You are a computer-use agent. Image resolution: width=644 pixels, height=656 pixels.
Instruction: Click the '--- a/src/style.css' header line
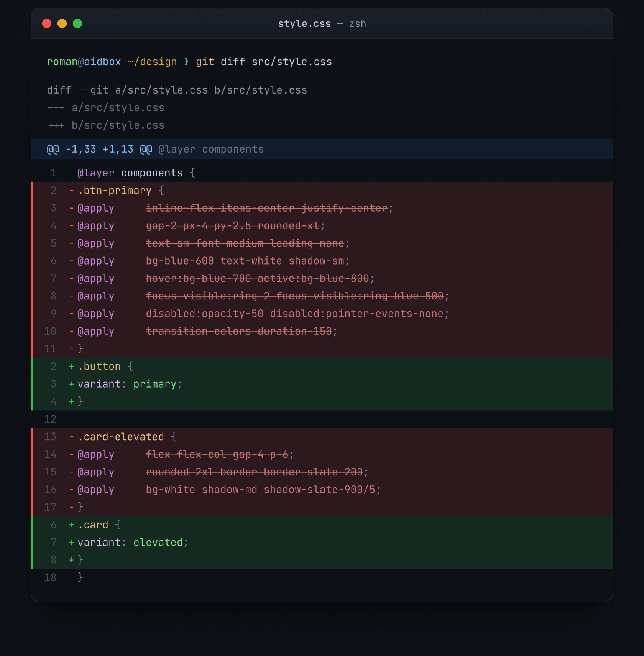click(x=105, y=108)
